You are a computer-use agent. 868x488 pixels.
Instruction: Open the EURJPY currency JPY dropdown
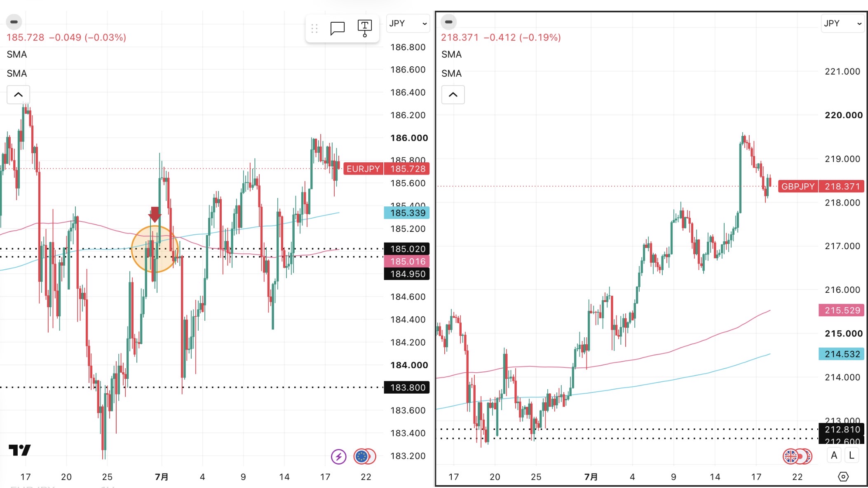(x=408, y=23)
